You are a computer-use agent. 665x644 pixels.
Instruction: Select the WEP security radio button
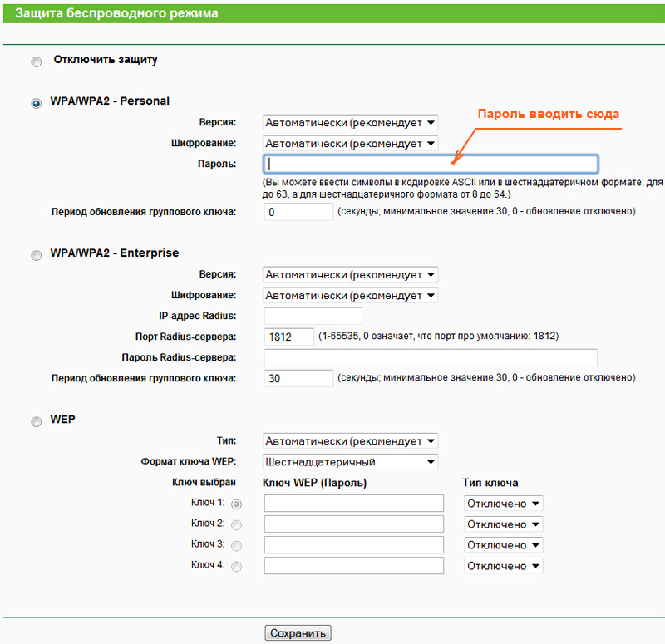[x=37, y=422]
